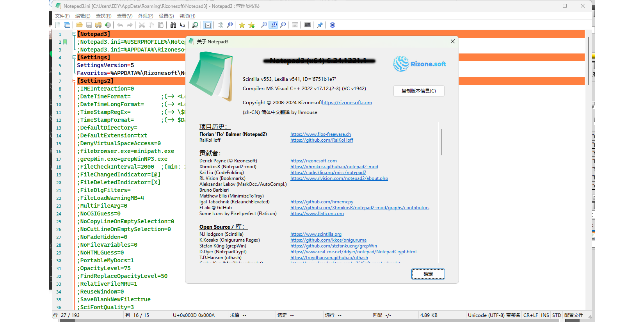Click the blue X exit toolbar icon
Screen dimensions: 644x322
[x=333, y=25]
